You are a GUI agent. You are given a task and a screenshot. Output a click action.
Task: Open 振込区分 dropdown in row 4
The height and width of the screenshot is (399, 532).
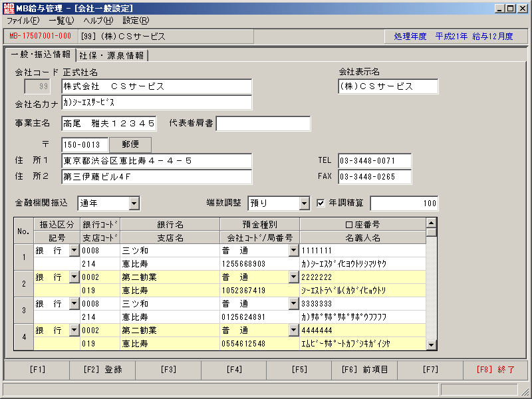pyautogui.click(x=74, y=330)
